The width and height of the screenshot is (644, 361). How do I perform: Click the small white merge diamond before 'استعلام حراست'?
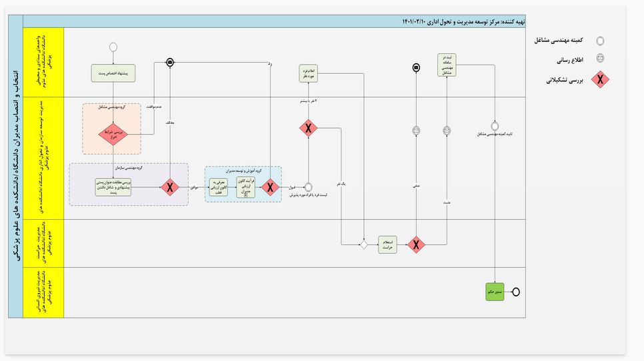click(364, 245)
